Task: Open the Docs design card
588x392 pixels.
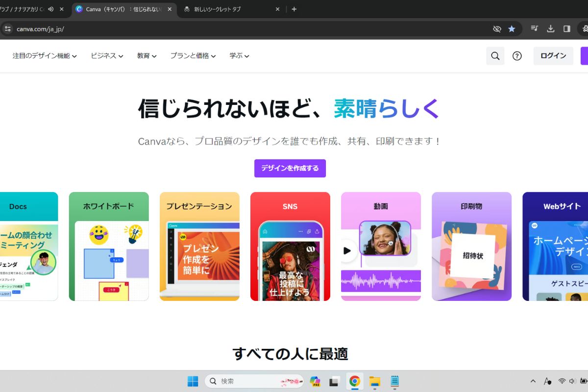Action: [29, 246]
